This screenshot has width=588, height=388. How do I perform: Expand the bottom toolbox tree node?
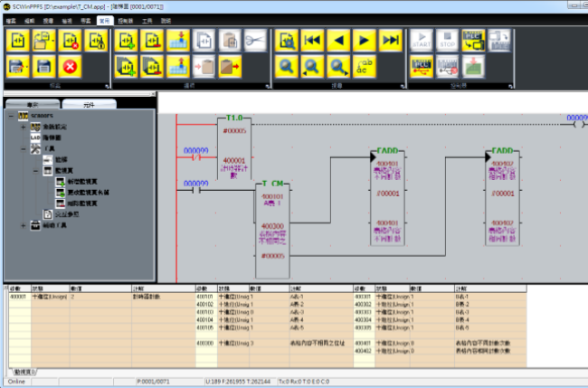pos(24,224)
